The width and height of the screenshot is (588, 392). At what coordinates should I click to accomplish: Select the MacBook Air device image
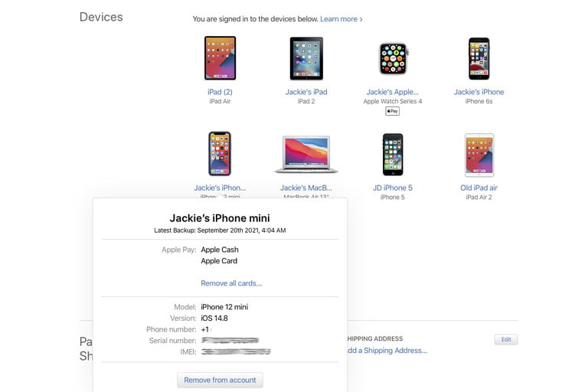coord(306,154)
